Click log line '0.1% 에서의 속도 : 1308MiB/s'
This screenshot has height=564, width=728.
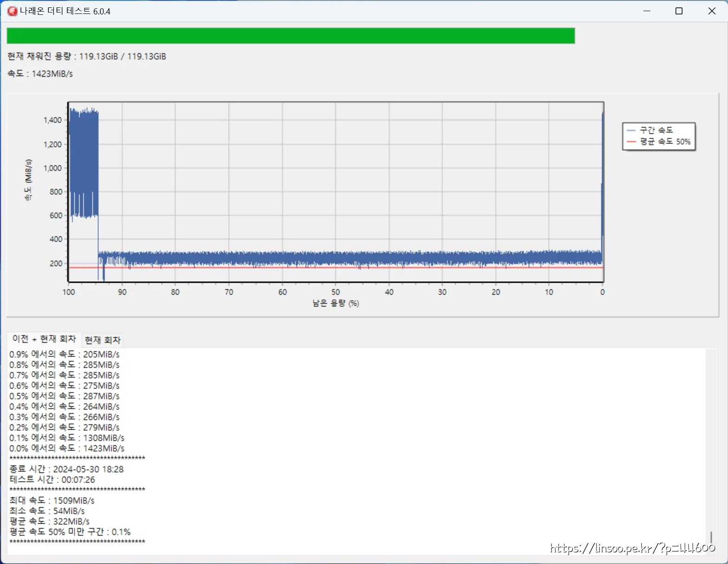(x=67, y=438)
